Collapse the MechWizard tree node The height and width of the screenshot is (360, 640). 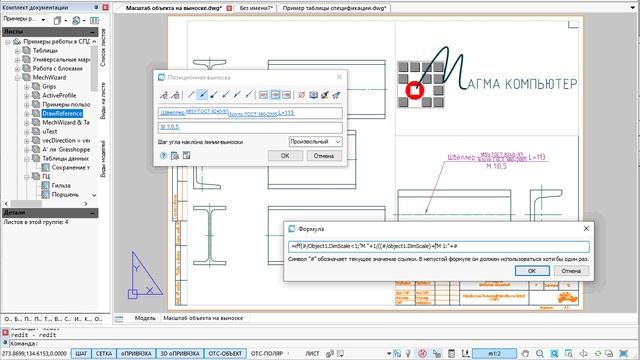pos(17,78)
